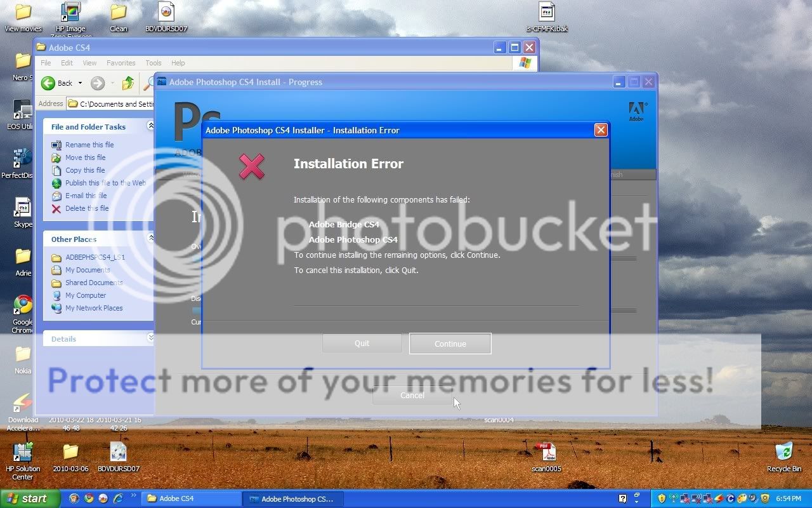Launch Chrome from the Quick Launch bar

point(89,498)
